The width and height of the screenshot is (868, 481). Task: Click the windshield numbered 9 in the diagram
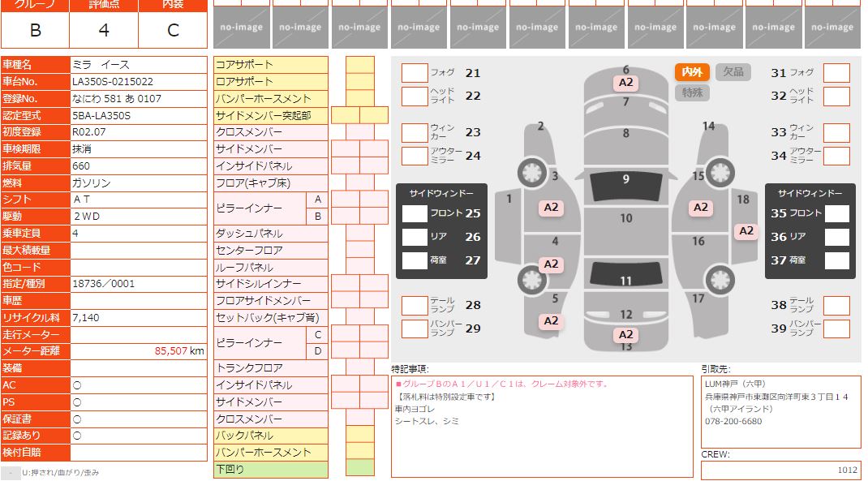[625, 186]
